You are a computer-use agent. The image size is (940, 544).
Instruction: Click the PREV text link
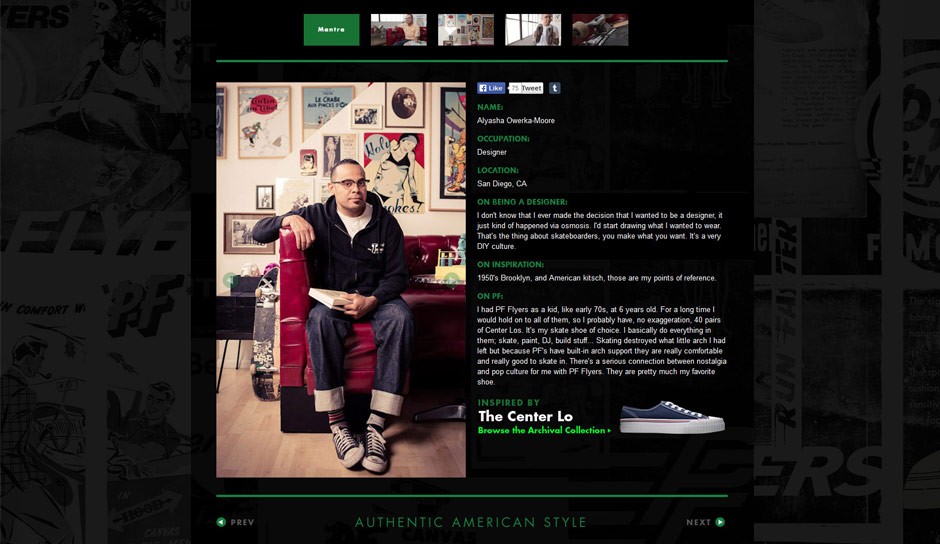242,522
